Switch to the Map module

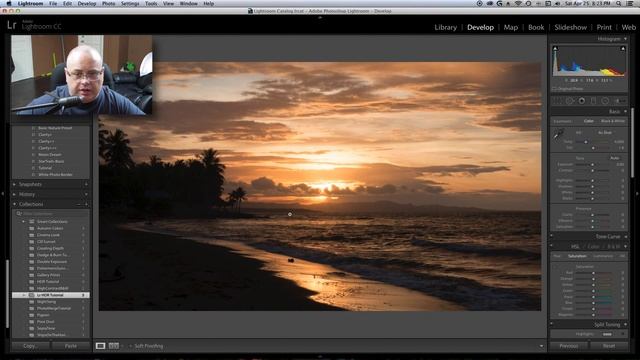point(510,27)
